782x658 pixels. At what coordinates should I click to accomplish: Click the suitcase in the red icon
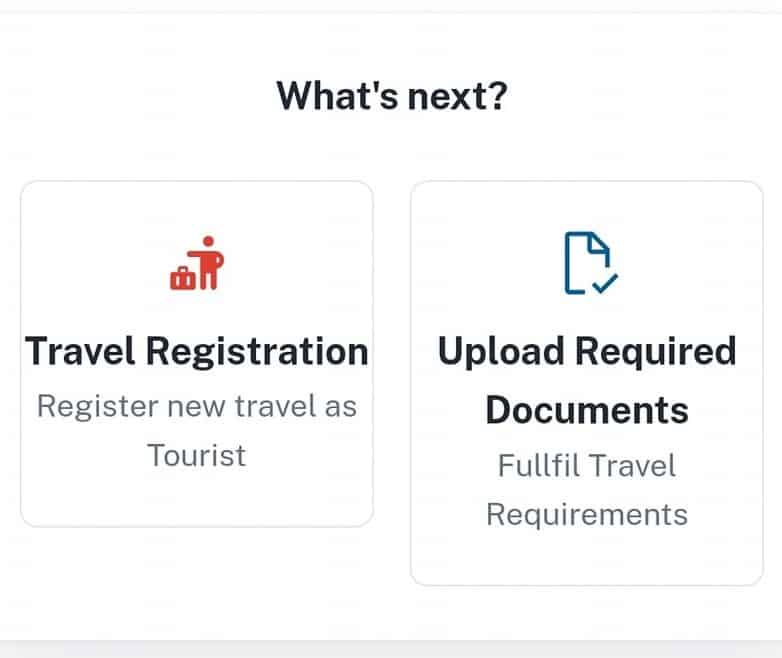(183, 278)
